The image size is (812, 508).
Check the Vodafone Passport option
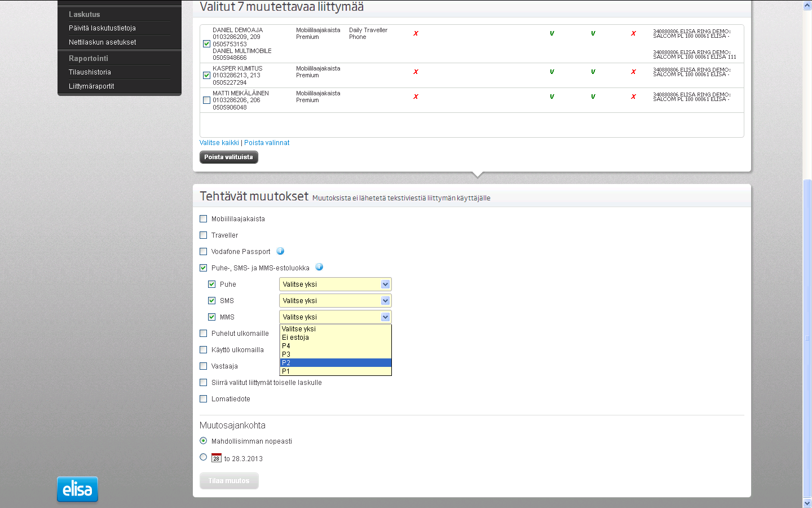[x=204, y=251]
